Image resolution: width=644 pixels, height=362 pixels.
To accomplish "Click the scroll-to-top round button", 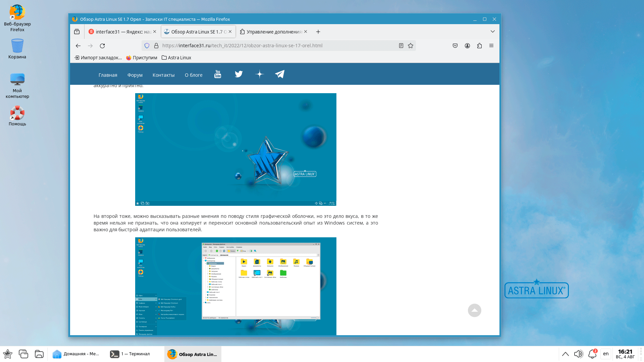I will point(475,310).
